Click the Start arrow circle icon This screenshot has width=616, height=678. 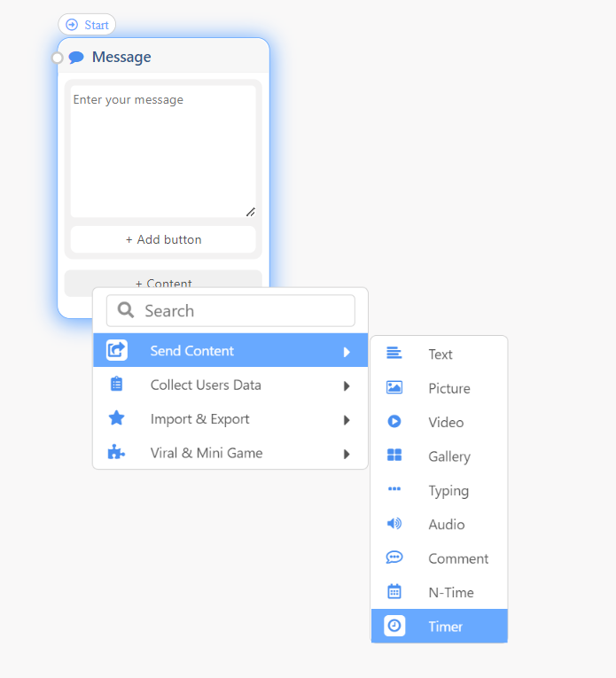tap(72, 25)
